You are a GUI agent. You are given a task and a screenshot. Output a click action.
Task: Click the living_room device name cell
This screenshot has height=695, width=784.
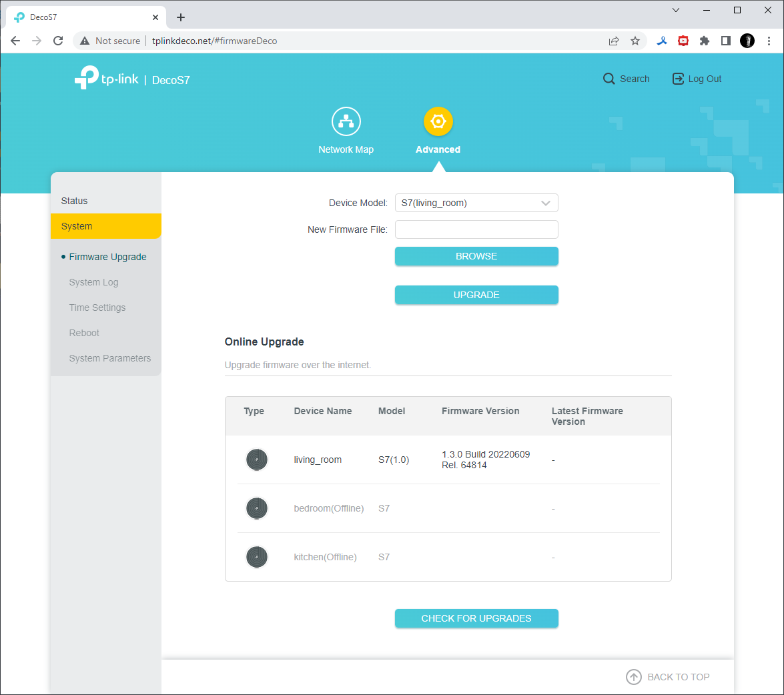(318, 460)
